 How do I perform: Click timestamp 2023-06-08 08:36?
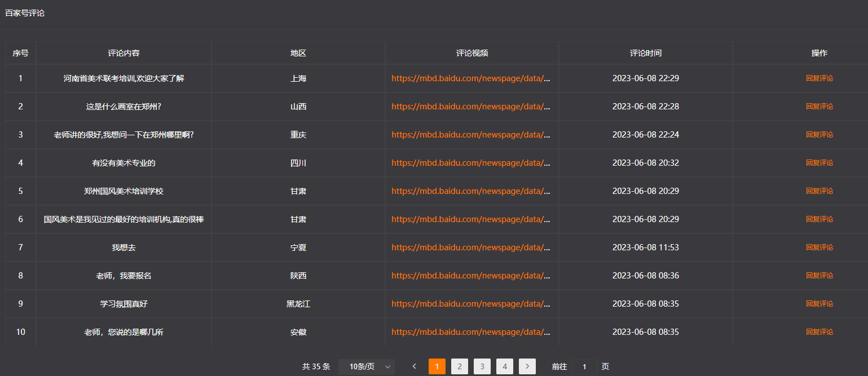tap(646, 276)
